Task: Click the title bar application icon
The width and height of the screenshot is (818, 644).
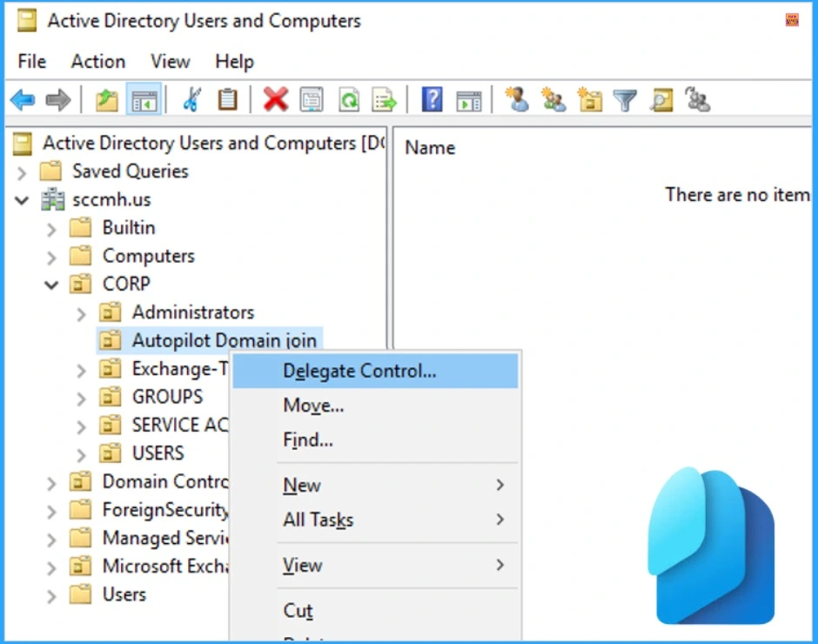Action: point(27,21)
